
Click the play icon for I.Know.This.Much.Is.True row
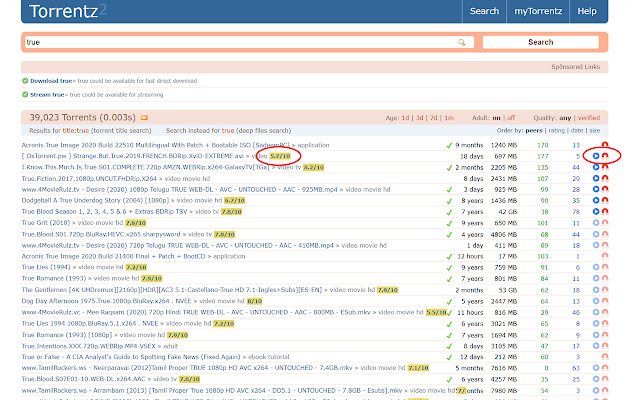(596, 167)
